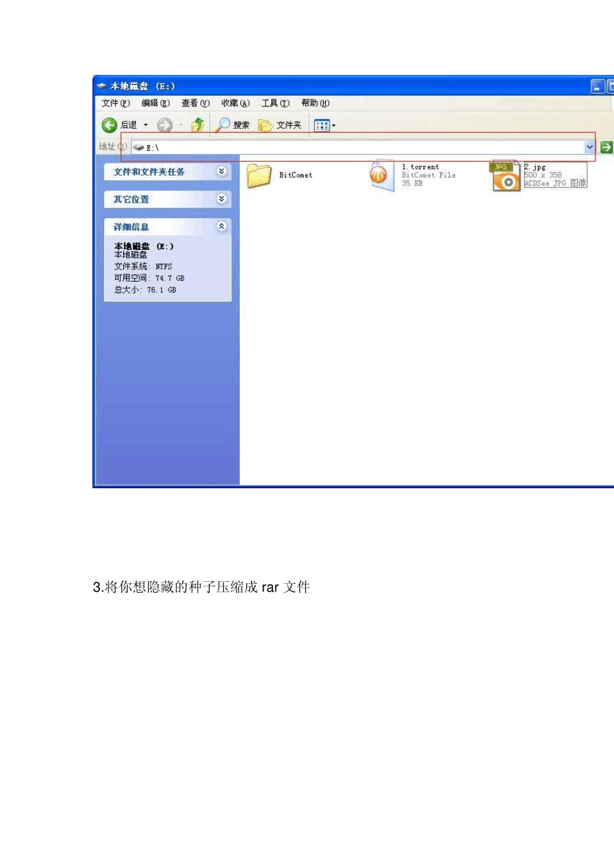The image size is (614, 868).
Task: Click the 详细信息 panel header
Action: [167, 227]
